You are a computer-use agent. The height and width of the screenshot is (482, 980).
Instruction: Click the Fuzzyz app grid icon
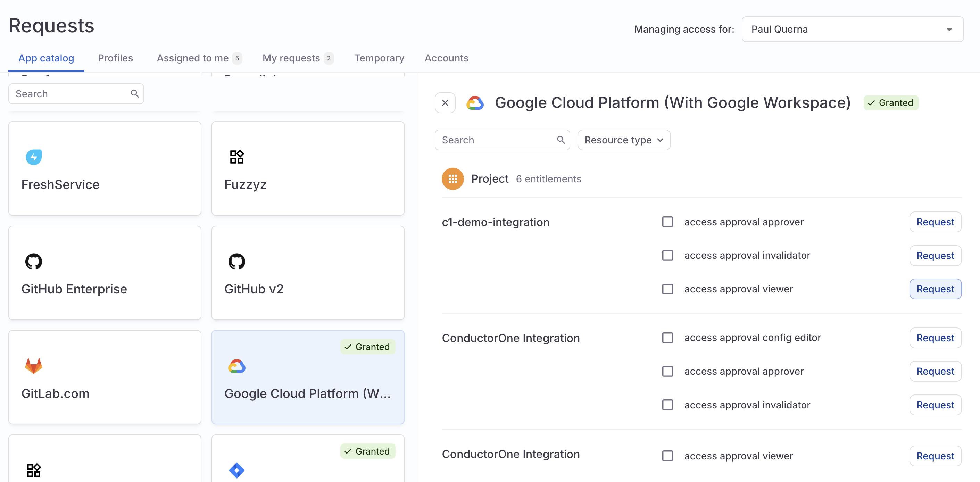pyautogui.click(x=236, y=157)
